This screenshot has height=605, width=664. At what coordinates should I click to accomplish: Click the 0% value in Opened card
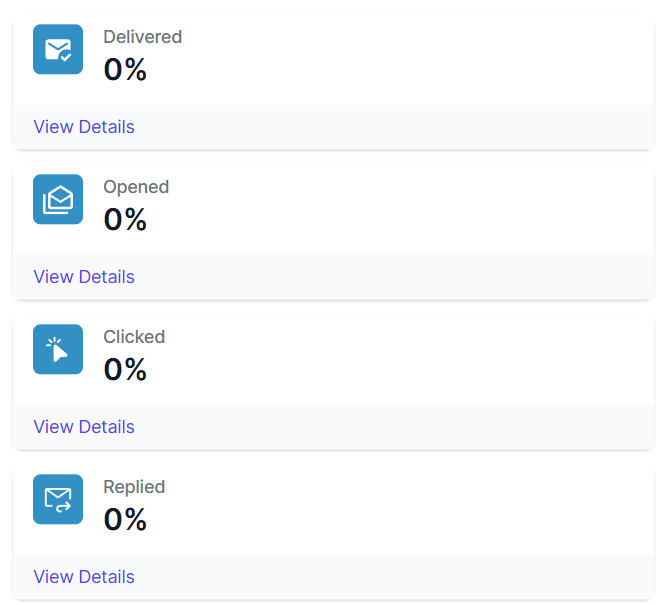pyautogui.click(x=126, y=220)
